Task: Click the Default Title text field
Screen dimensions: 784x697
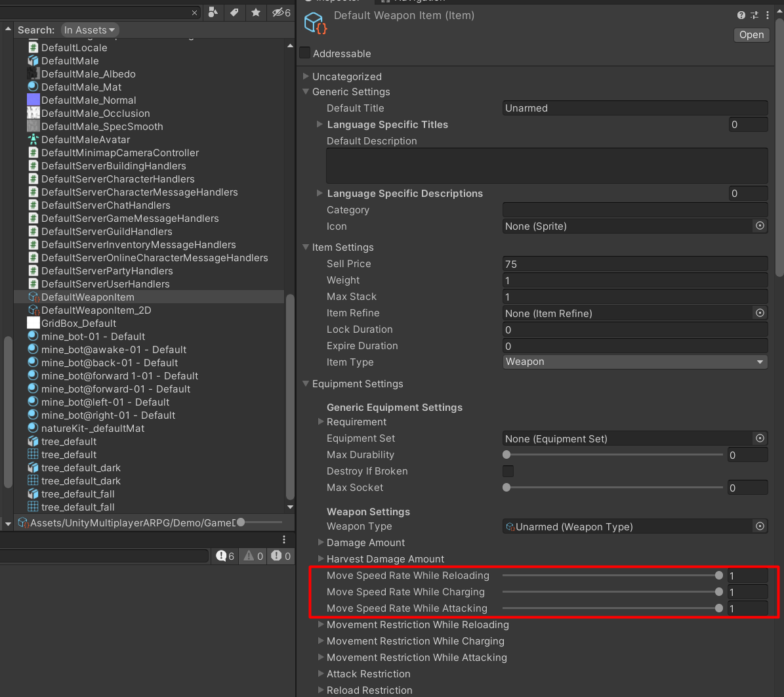Action: point(634,108)
